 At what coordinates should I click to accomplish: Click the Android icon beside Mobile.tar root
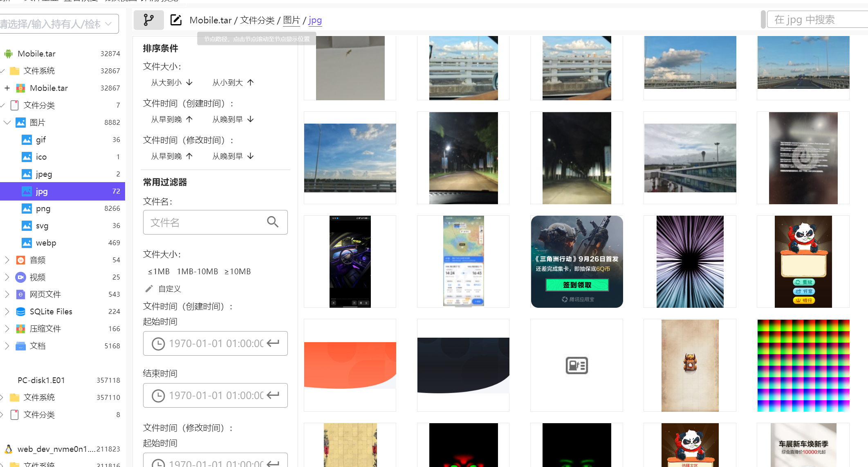8,54
